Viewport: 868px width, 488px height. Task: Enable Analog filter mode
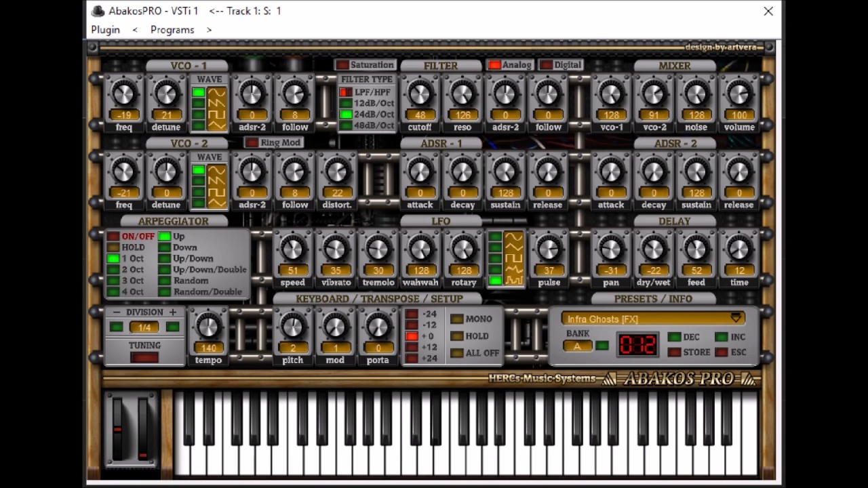[494, 65]
